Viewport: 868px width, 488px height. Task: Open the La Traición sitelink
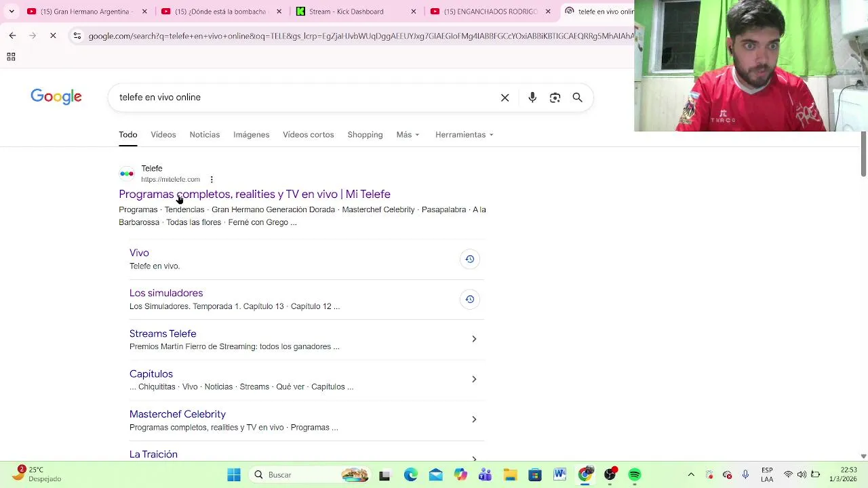153,454
